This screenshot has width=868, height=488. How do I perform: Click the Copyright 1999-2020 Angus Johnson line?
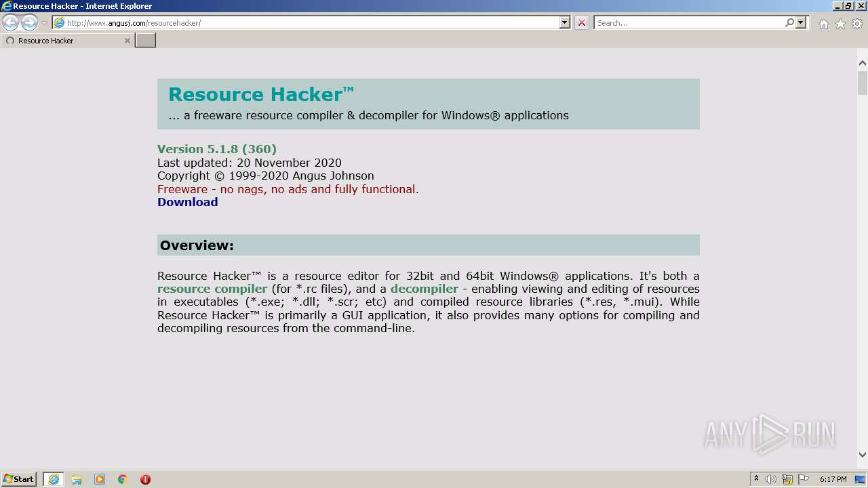click(266, 176)
